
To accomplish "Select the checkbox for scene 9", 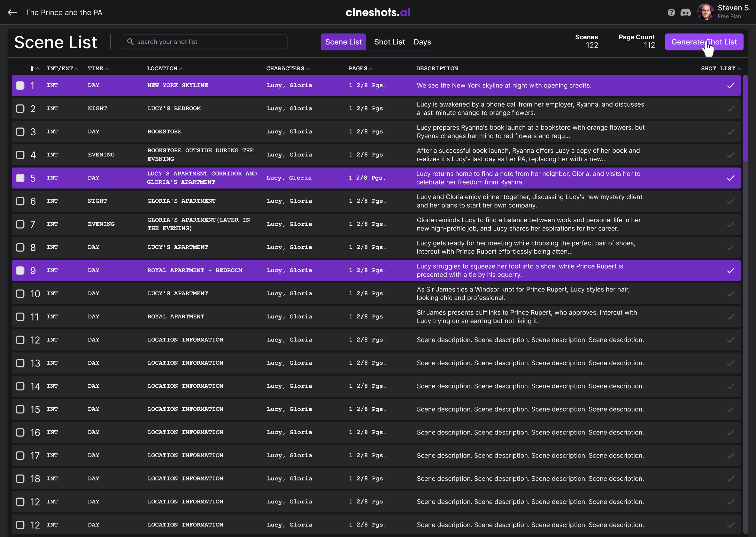I will (20, 270).
